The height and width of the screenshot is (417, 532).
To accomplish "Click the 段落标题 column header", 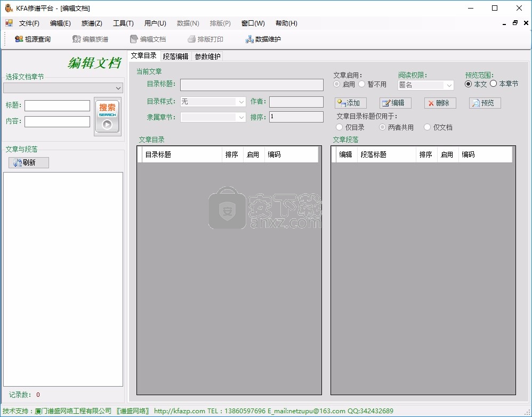I will tap(386, 154).
